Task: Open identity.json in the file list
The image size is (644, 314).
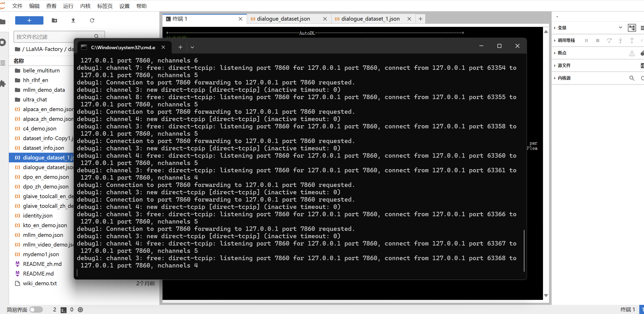Action: pos(38,216)
